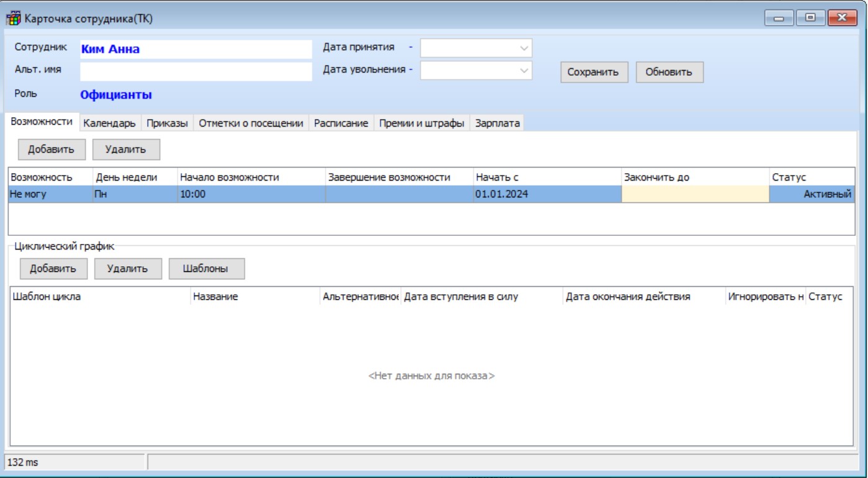
Task: Click the Статус header in Возможности table
Action: pyautogui.click(x=812, y=178)
